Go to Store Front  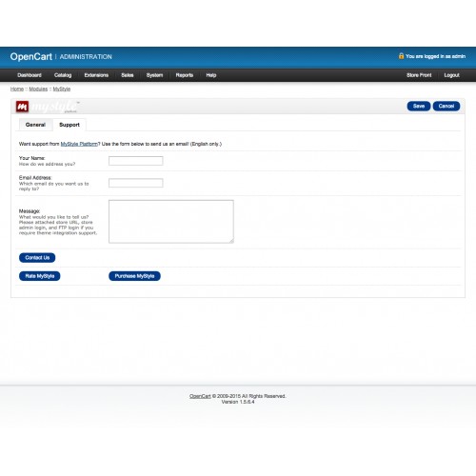(x=419, y=75)
